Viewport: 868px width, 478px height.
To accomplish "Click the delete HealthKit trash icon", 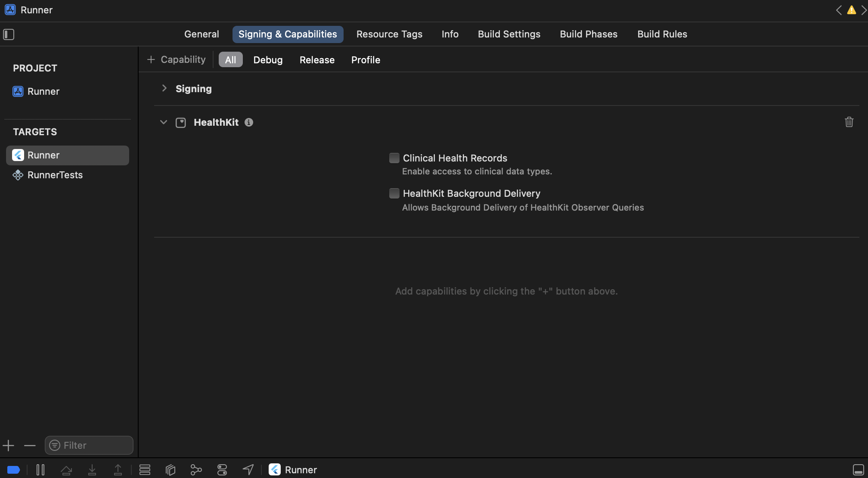I will click(849, 122).
